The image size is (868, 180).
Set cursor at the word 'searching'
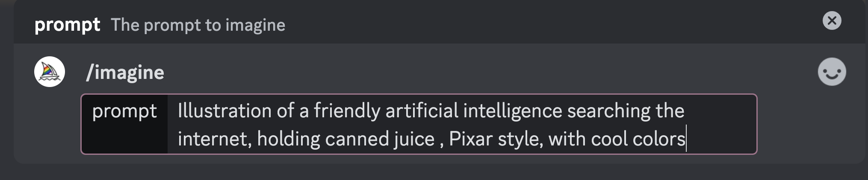pyautogui.click(x=609, y=111)
